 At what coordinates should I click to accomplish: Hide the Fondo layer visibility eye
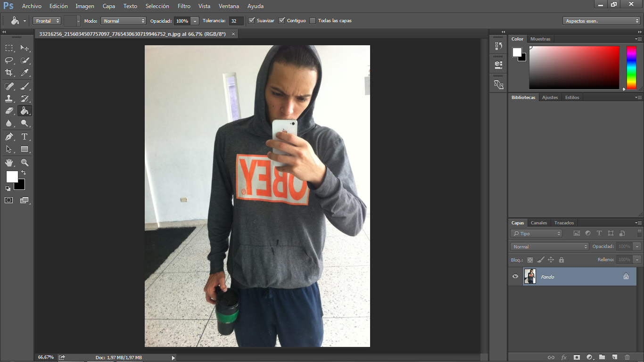pos(515,277)
